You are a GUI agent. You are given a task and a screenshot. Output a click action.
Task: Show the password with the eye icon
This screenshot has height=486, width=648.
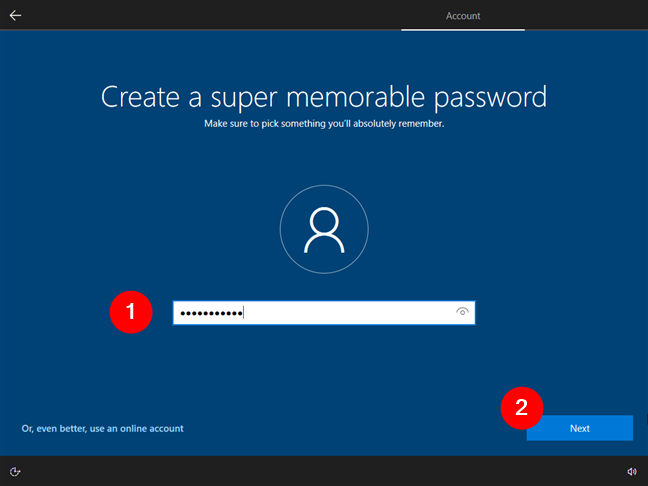[462, 313]
